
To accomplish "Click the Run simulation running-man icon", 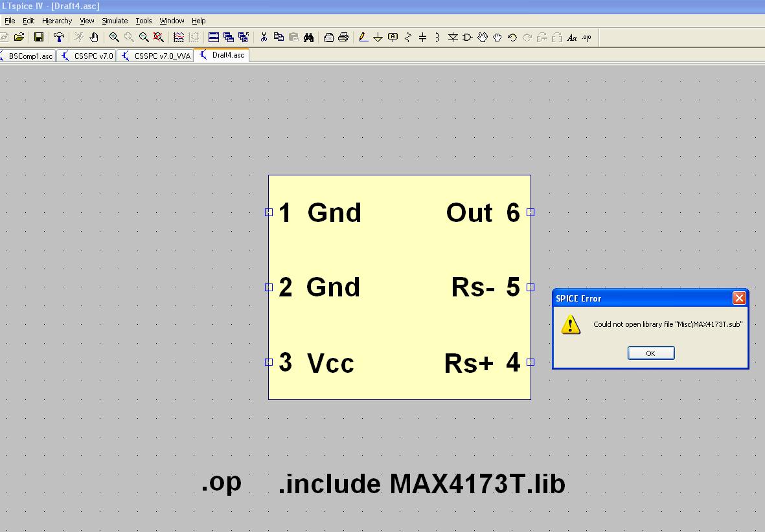I will [x=78, y=37].
